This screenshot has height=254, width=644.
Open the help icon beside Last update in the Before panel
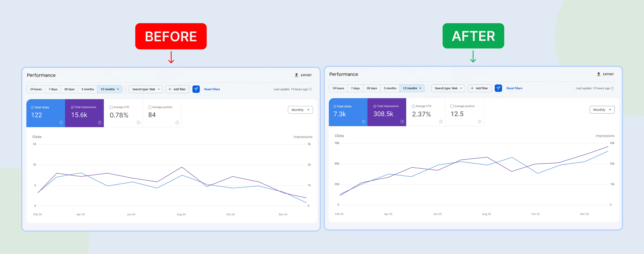pos(310,89)
